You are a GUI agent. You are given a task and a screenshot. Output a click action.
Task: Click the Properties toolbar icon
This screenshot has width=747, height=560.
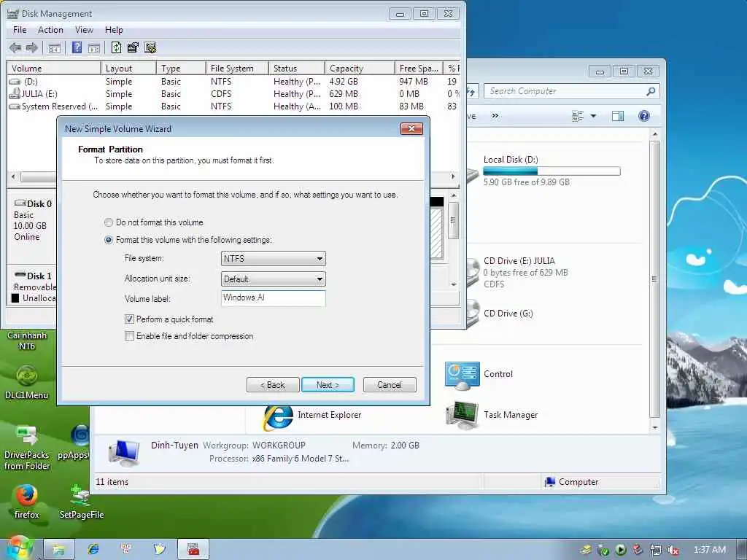133,47
